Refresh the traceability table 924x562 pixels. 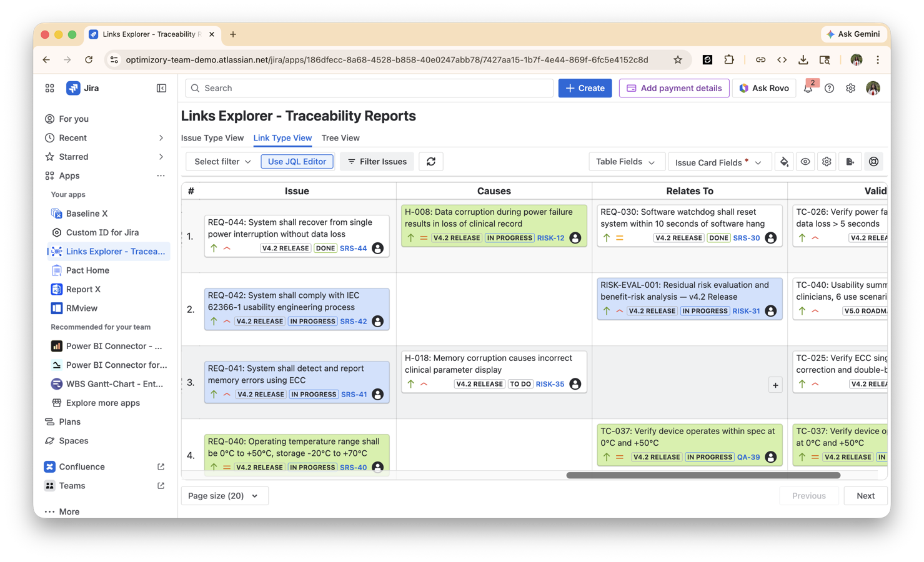[x=431, y=161]
